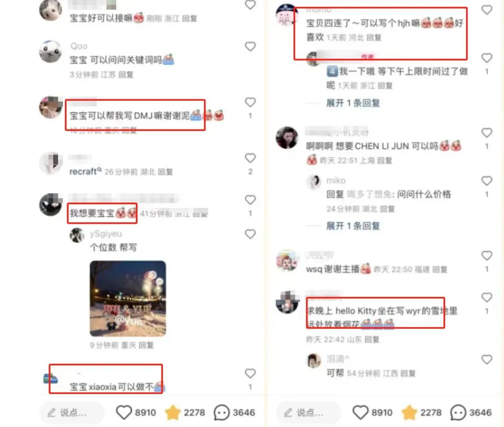Like the CHEN LI JUN comment
The image size is (504, 427).
click(x=487, y=132)
